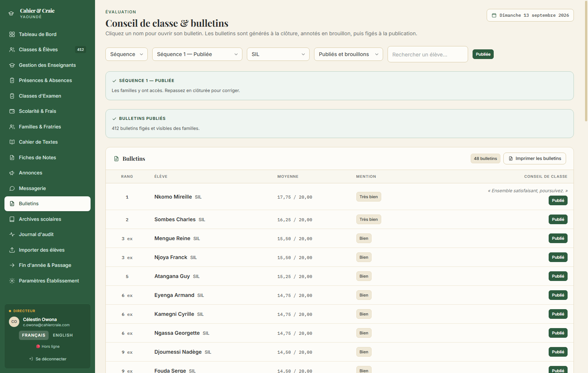Open Classes d'Examen in the sidebar
The image size is (588, 373).
[48, 96]
